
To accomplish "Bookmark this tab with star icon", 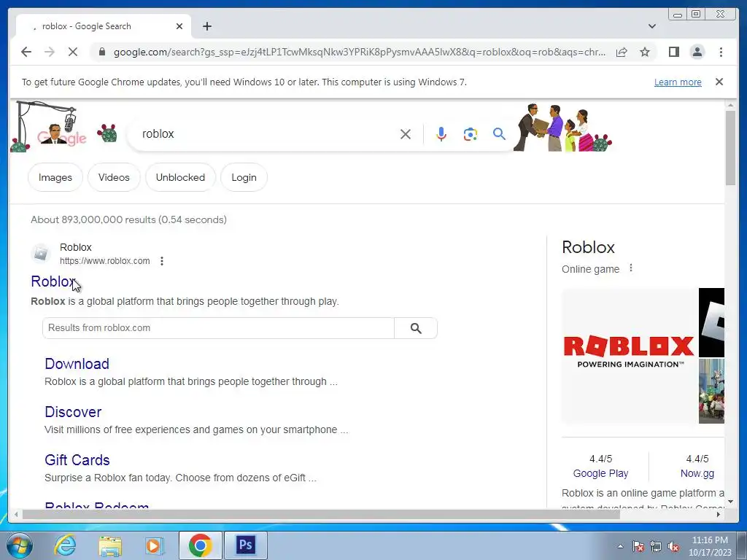I will (645, 52).
